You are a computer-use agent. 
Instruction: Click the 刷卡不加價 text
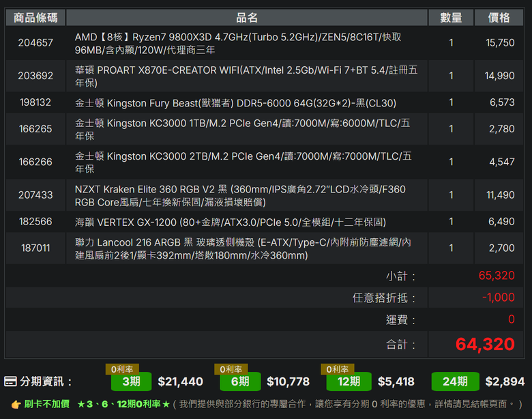point(47,404)
